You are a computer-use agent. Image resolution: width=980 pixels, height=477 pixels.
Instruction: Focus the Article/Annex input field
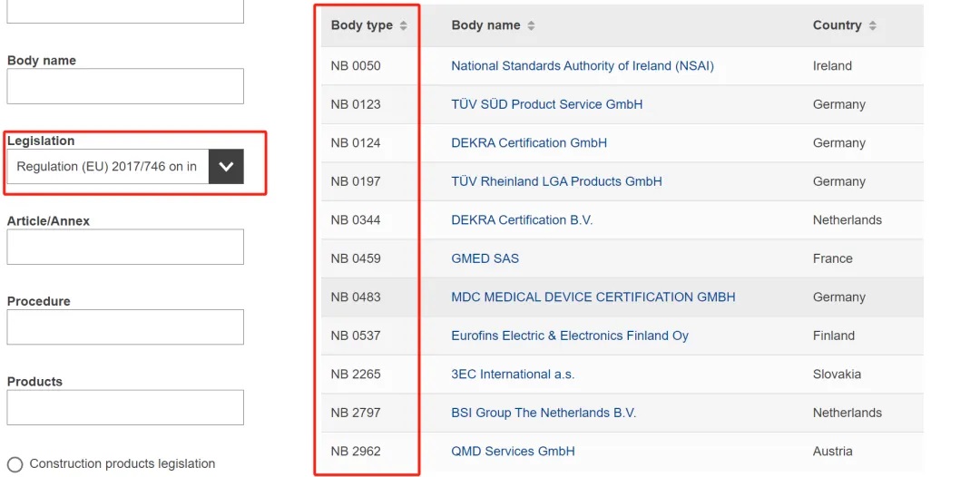(x=125, y=247)
